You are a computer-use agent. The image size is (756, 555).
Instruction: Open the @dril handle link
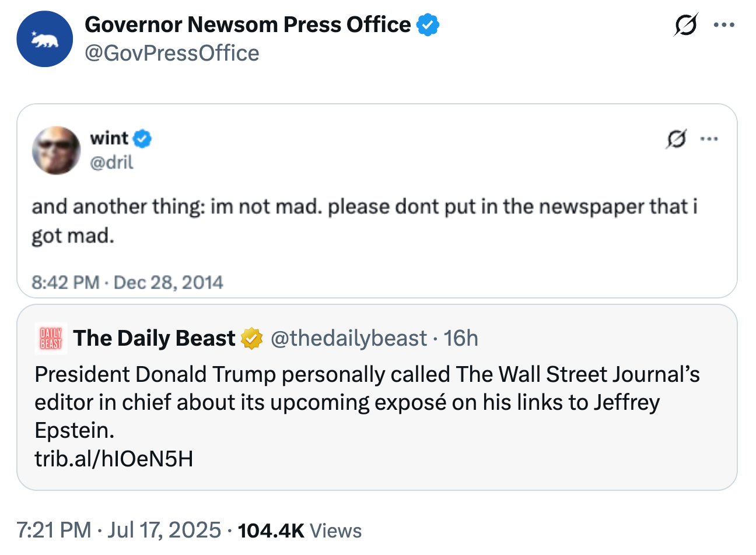tap(111, 162)
